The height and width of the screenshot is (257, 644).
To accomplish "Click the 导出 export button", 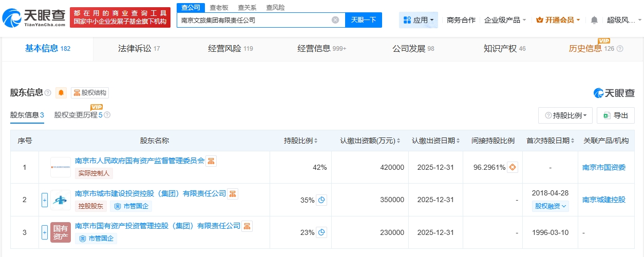I will point(616,115).
